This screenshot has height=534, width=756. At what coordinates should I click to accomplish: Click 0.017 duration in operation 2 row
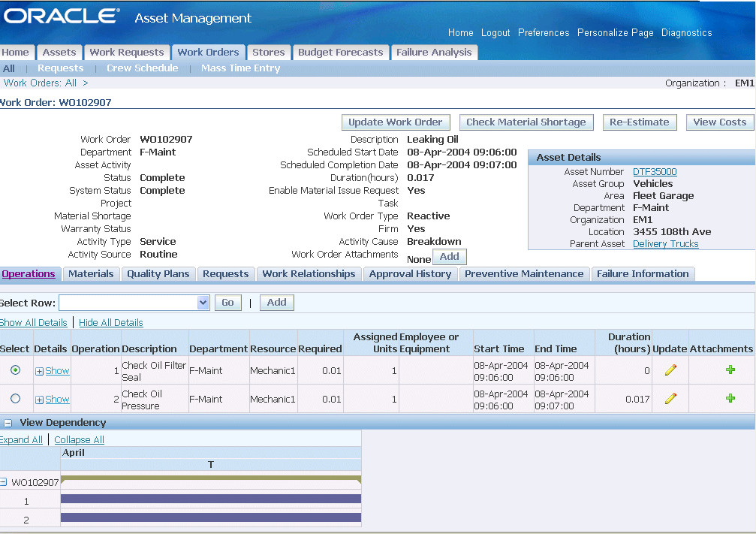[637, 400]
